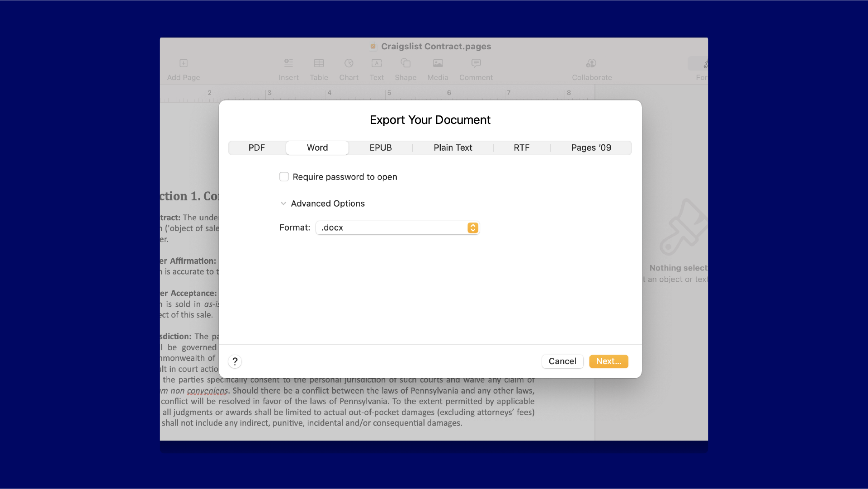Enable Require password to open checkbox
The width and height of the screenshot is (868, 489).
(x=284, y=177)
